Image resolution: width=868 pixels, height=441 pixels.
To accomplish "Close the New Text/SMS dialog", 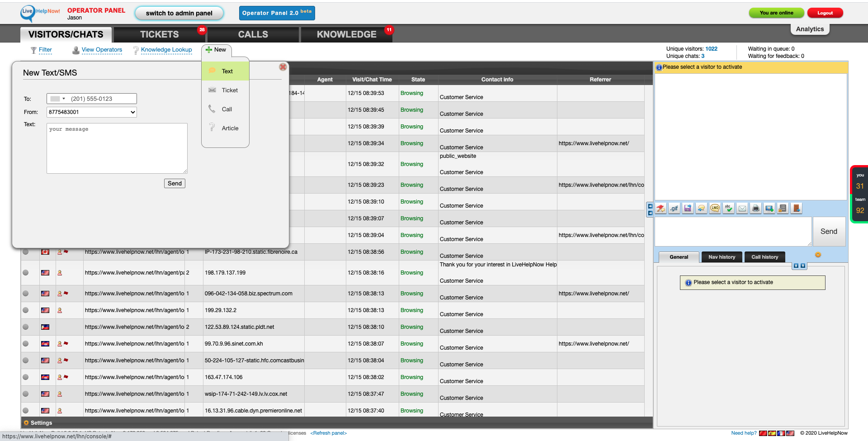I will click(283, 67).
